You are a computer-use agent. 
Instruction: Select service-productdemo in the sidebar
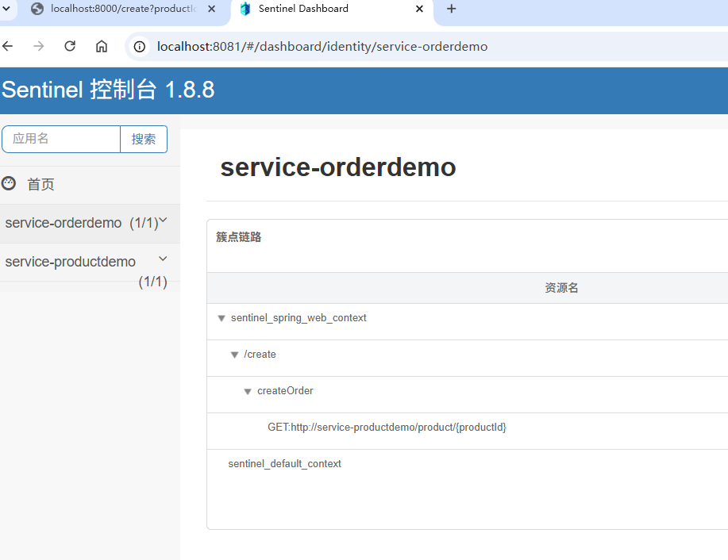[71, 262]
